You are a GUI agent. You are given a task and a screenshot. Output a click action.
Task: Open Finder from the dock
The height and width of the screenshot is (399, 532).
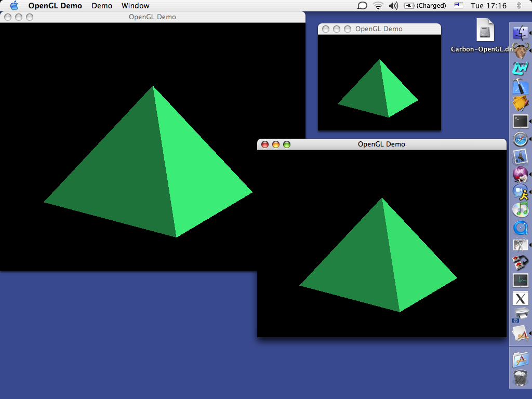[x=520, y=33]
